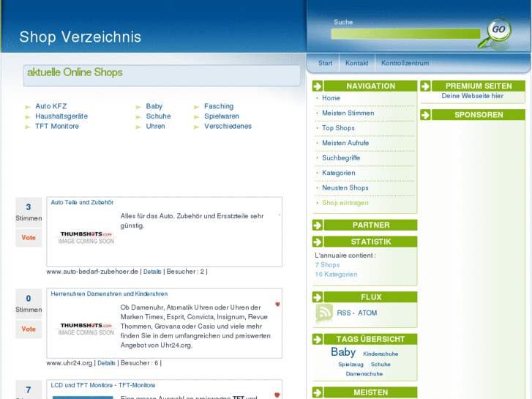Image resolution: width=532 pixels, height=399 pixels.
Task: Go to Home in the navigation
Action: tap(331, 98)
